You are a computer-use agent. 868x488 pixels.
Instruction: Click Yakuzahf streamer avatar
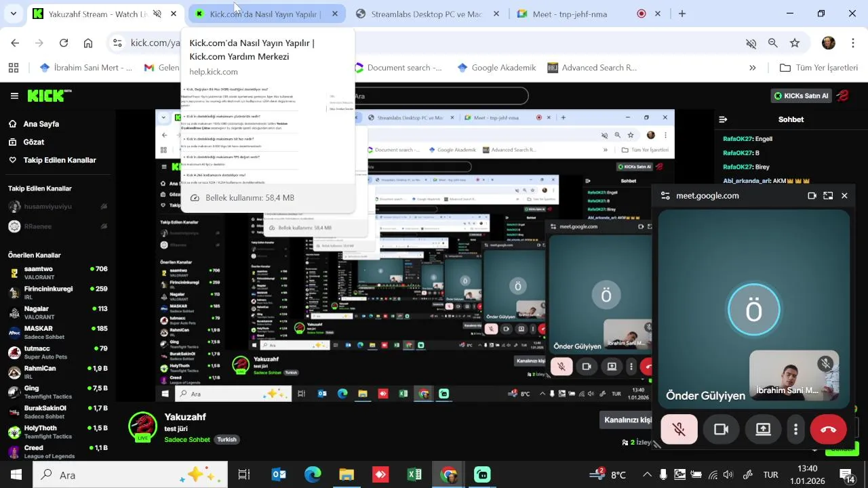(142, 426)
